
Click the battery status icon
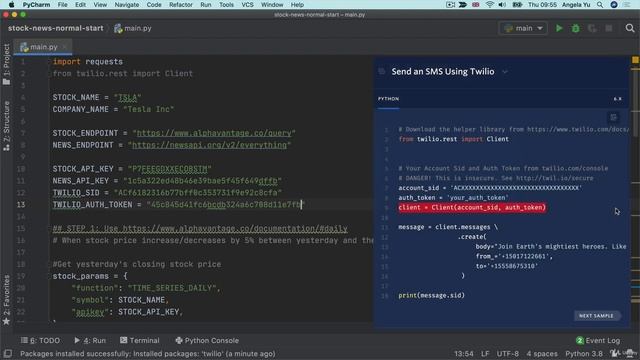(x=517, y=4)
